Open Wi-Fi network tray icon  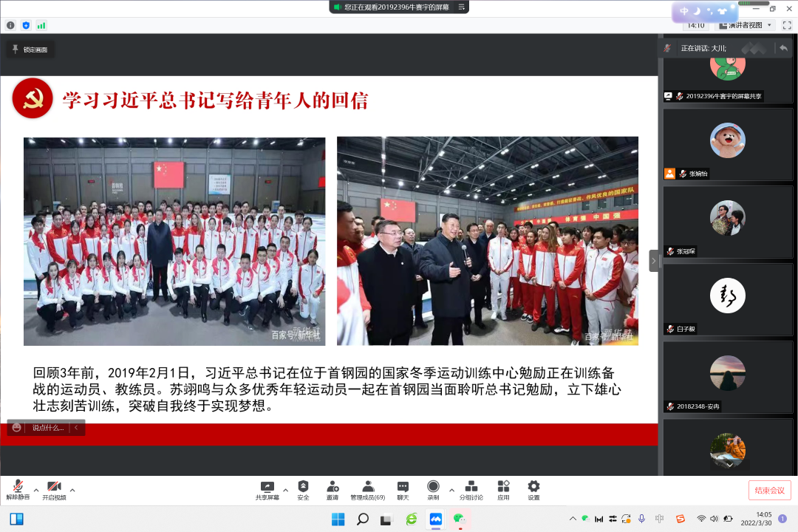click(701, 519)
